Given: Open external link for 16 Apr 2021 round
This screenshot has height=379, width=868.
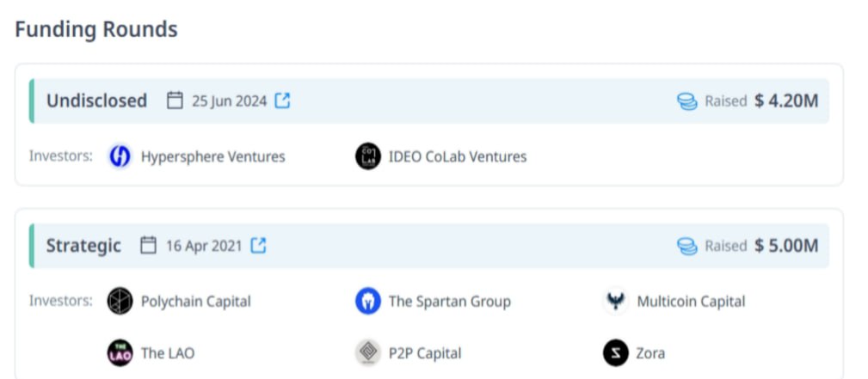Looking at the screenshot, I should pos(258,245).
